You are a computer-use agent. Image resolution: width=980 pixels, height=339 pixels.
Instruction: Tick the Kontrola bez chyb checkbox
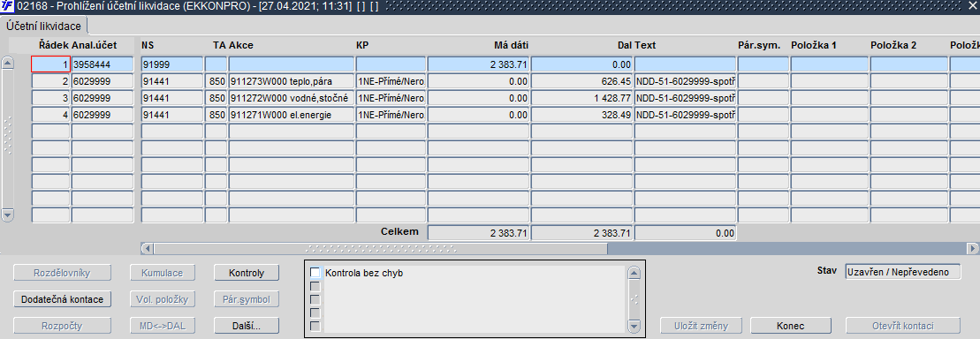315,273
